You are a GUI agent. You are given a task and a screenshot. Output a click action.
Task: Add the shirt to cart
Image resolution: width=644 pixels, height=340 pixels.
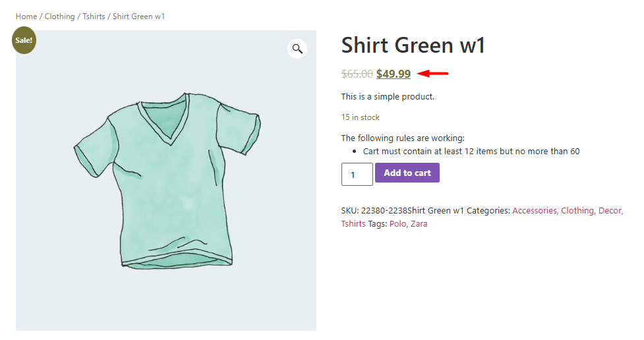tap(407, 173)
